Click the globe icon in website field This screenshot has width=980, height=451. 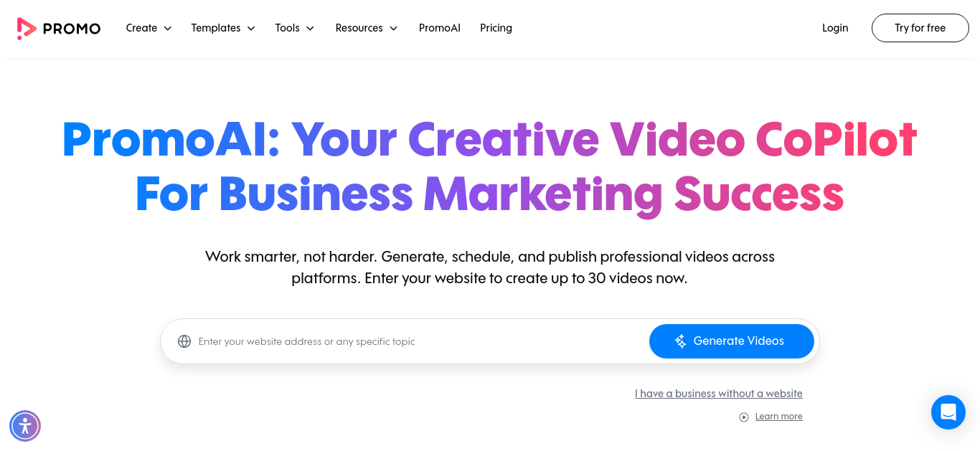(x=184, y=341)
